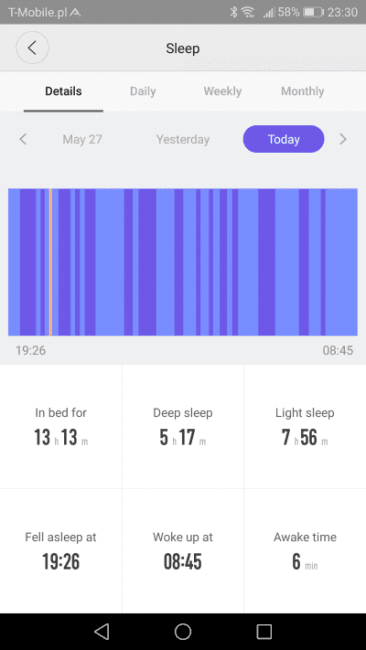The width and height of the screenshot is (366, 650).
Task: Tap Android home circle button
Action: coord(183,631)
